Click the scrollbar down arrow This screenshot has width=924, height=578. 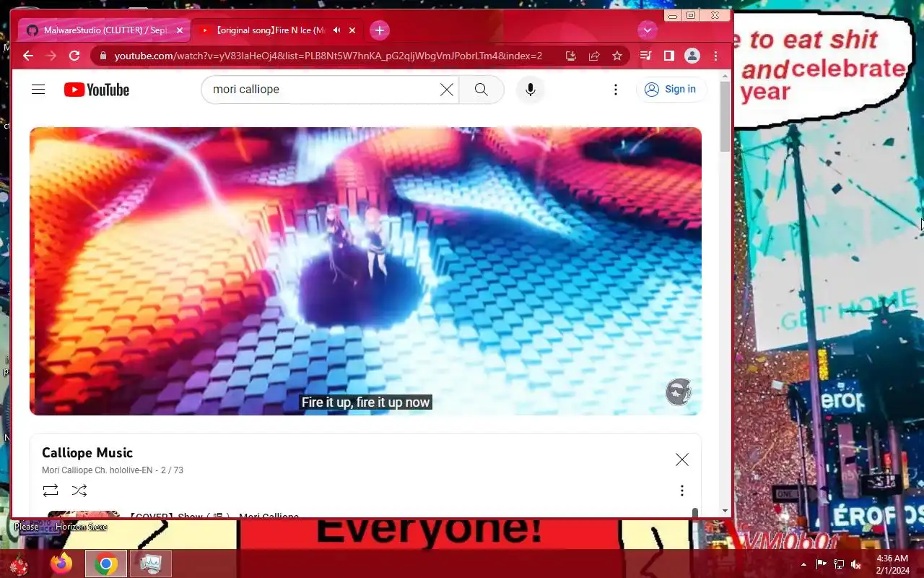pyautogui.click(x=725, y=512)
